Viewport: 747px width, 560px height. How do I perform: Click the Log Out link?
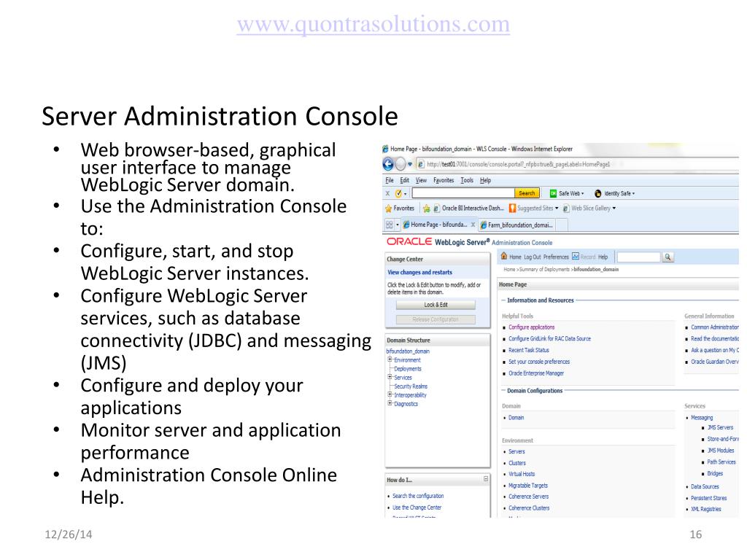coord(532,257)
